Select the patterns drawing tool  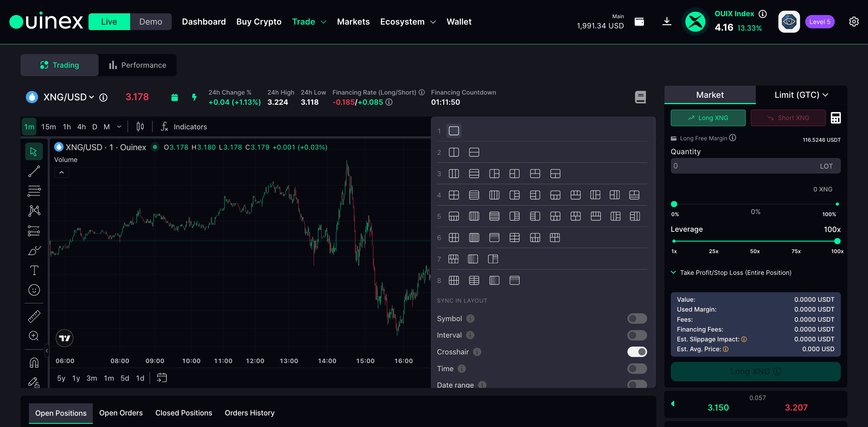[34, 211]
